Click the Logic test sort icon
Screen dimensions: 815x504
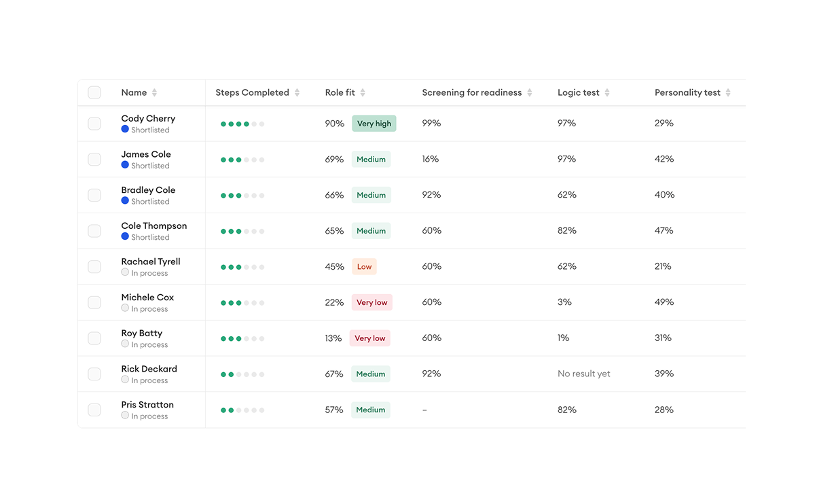[607, 93]
